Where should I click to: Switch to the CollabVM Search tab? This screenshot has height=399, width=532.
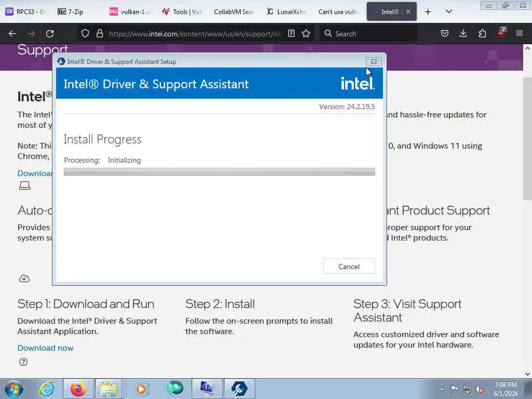point(233,11)
